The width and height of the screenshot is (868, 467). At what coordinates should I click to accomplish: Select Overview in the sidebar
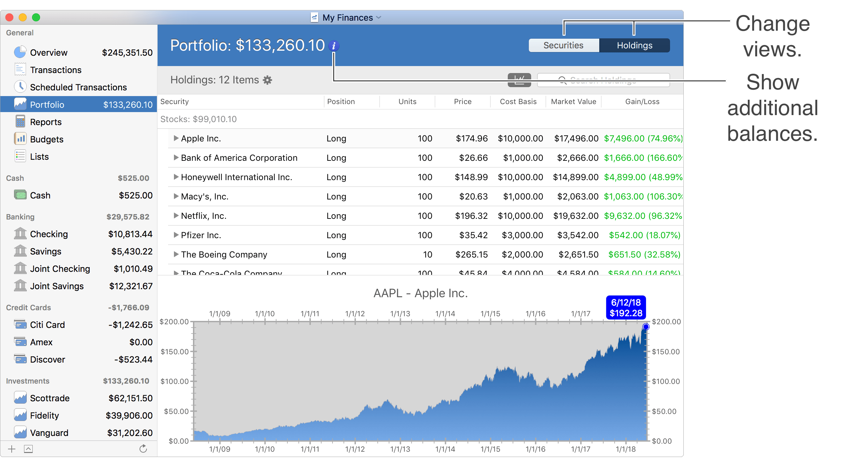pyautogui.click(x=49, y=52)
